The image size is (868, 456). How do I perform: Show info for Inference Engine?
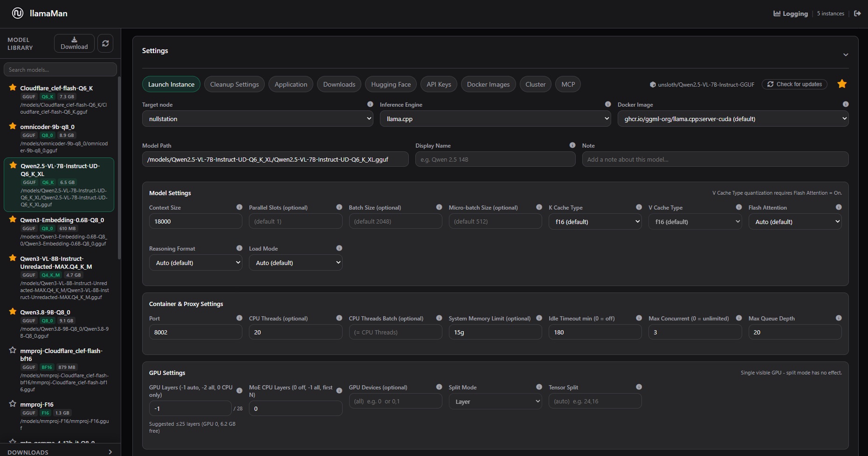point(607,104)
